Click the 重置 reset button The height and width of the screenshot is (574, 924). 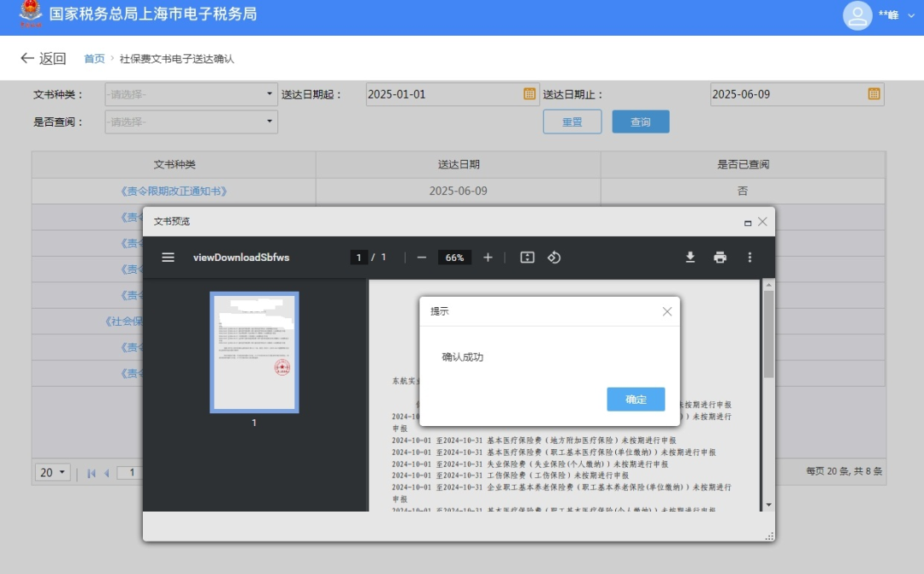tap(572, 122)
